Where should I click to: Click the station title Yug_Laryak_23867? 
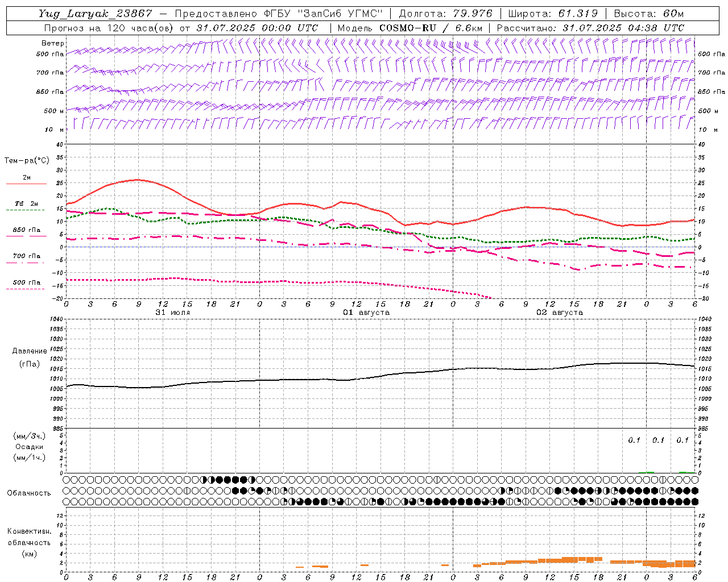click(x=95, y=14)
